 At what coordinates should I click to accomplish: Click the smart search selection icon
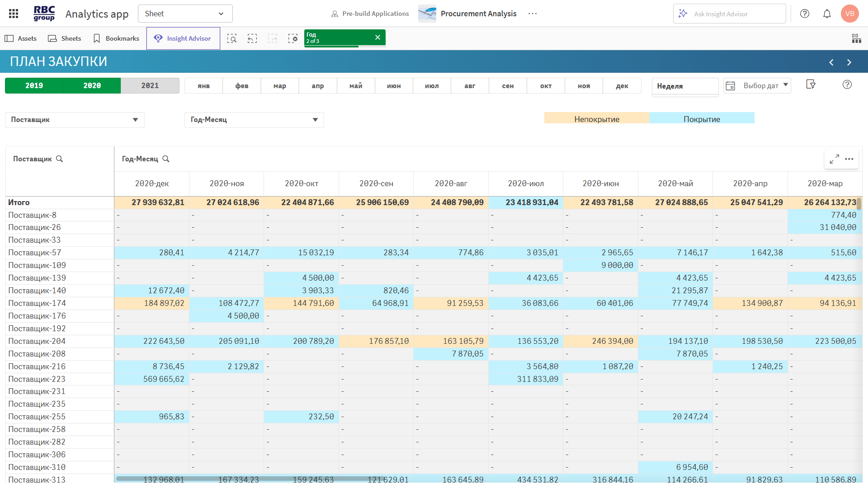pyautogui.click(x=232, y=38)
